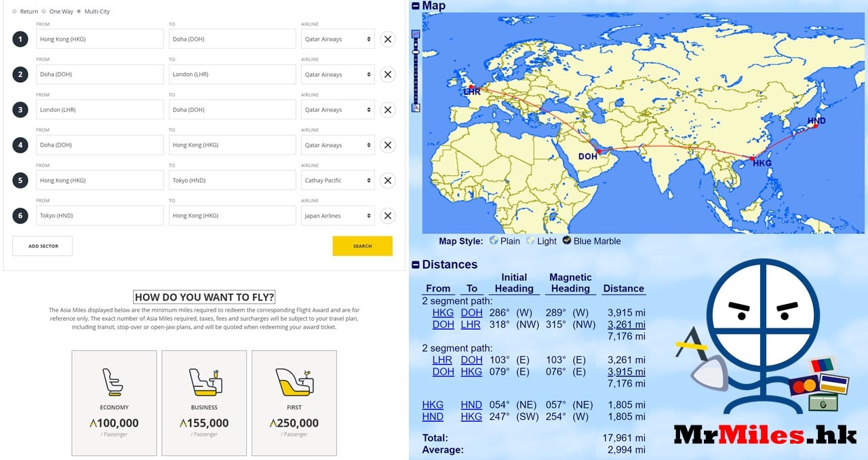Select the Return trip radio button
This screenshot has height=460, width=868.
tap(15, 12)
